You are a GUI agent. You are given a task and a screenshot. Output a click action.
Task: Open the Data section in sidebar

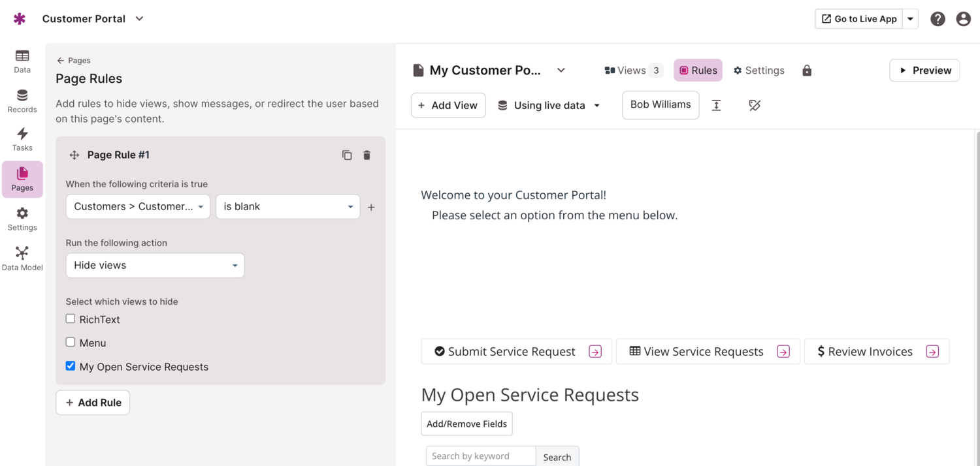(22, 61)
